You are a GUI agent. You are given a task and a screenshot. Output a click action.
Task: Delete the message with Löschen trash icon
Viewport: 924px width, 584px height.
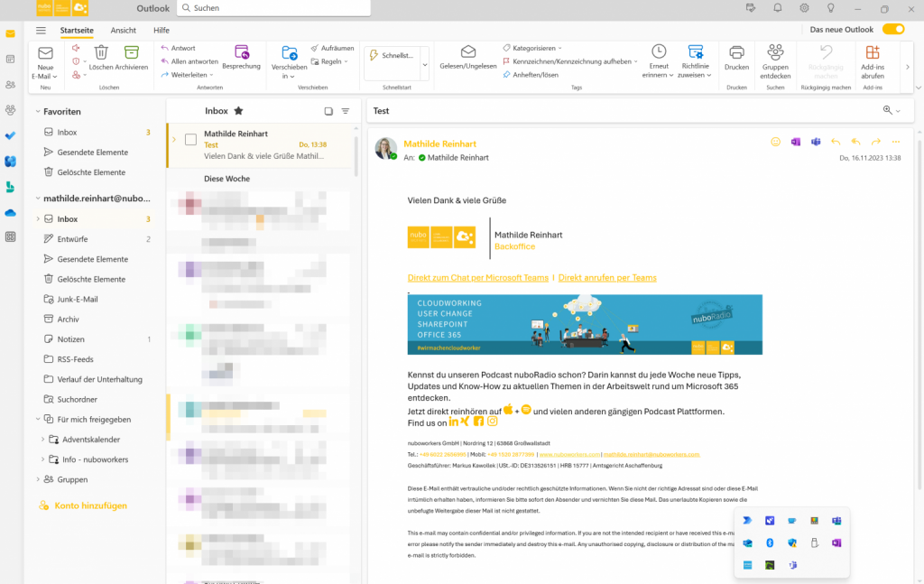click(101, 52)
